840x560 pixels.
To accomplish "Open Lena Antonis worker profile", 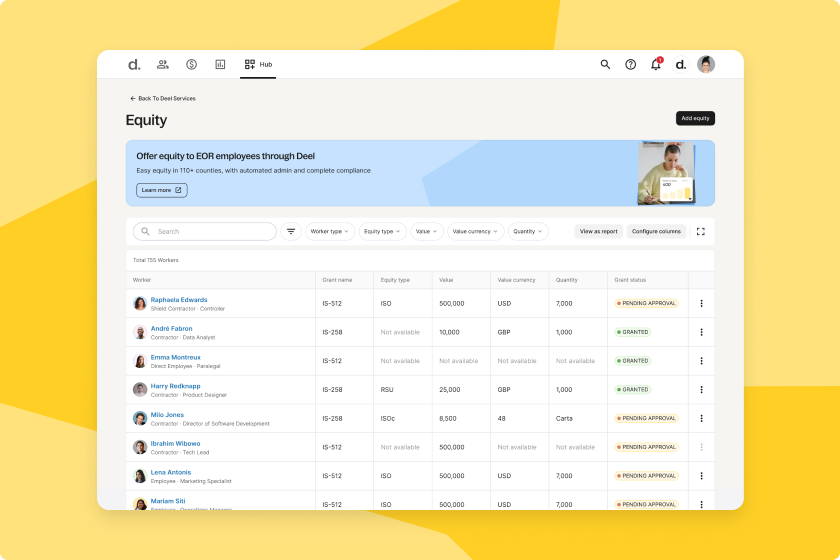I will click(x=171, y=472).
